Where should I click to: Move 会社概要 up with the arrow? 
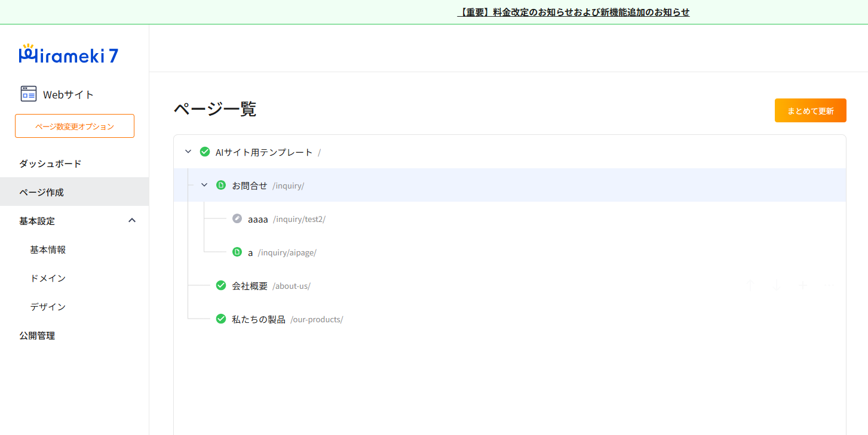coord(750,286)
